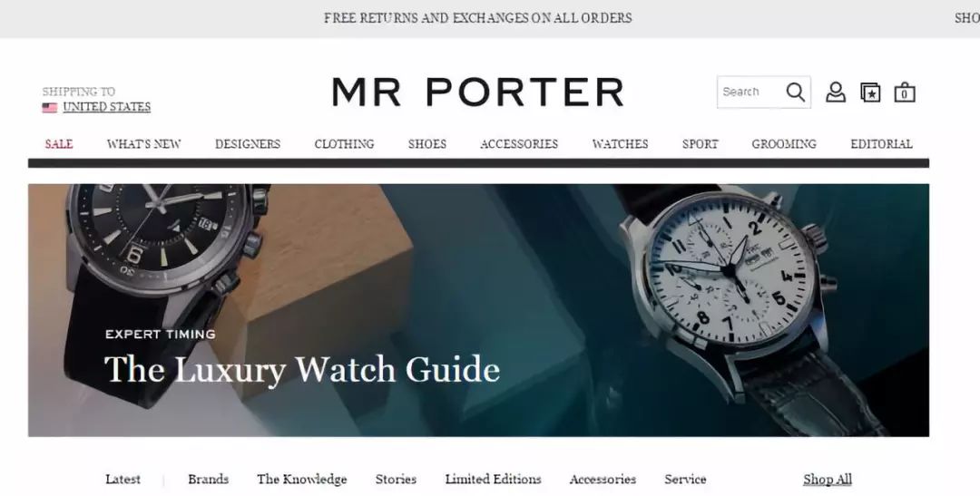This screenshot has width=980, height=496.
Task: Click in the Search input field
Action: tap(751, 92)
